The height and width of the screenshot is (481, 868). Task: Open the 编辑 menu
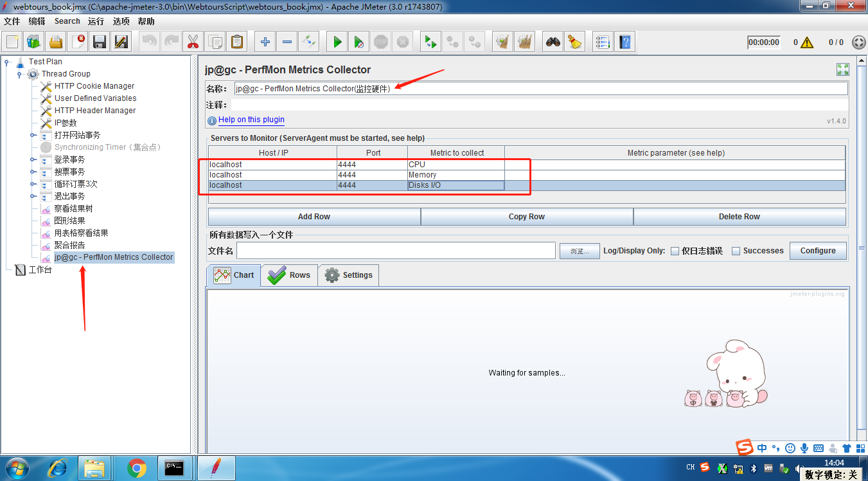pos(37,21)
